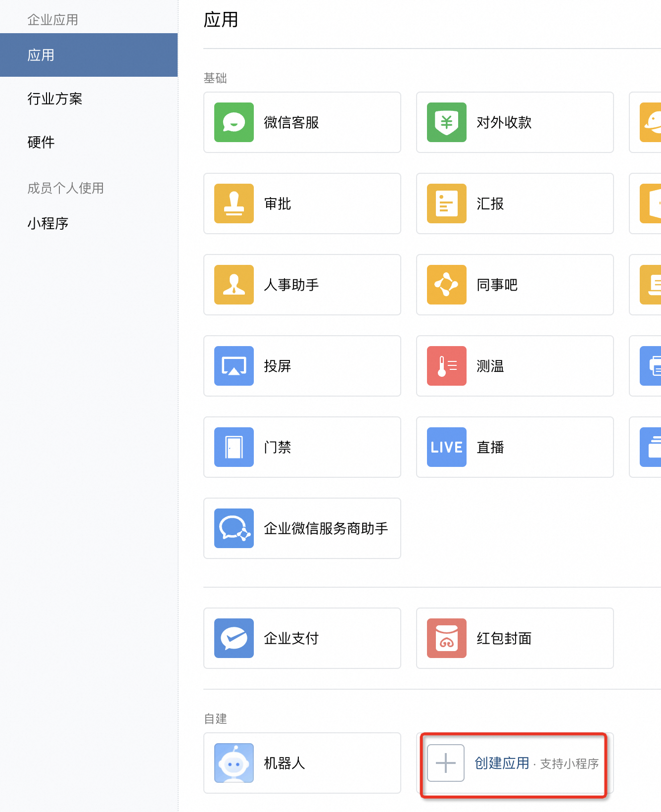Screen dimensions: 661x812
Task: Open the 门禁 door icon
Action: pyautogui.click(x=234, y=447)
